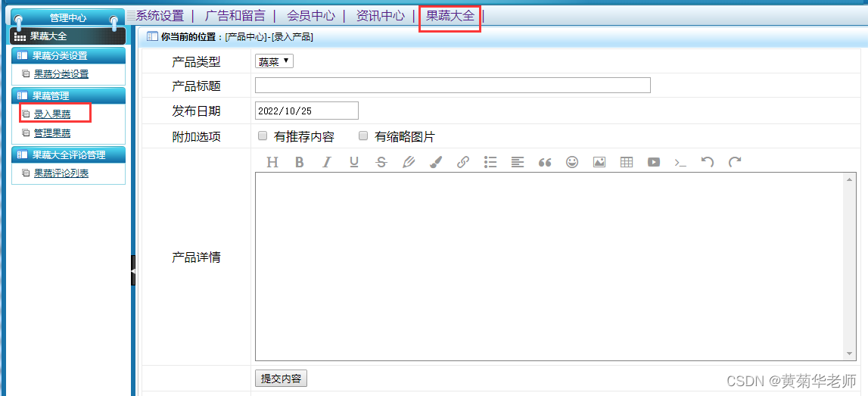Click the editor scrollbar up arrow
Viewport: 868px width, 396px height.
click(x=851, y=179)
